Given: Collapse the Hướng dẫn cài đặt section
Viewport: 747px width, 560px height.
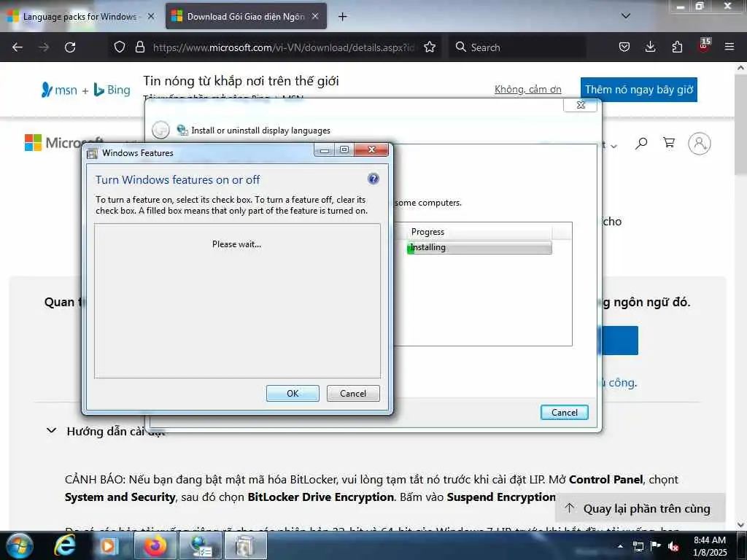Looking at the screenshot, I should [x=52, y=430].
